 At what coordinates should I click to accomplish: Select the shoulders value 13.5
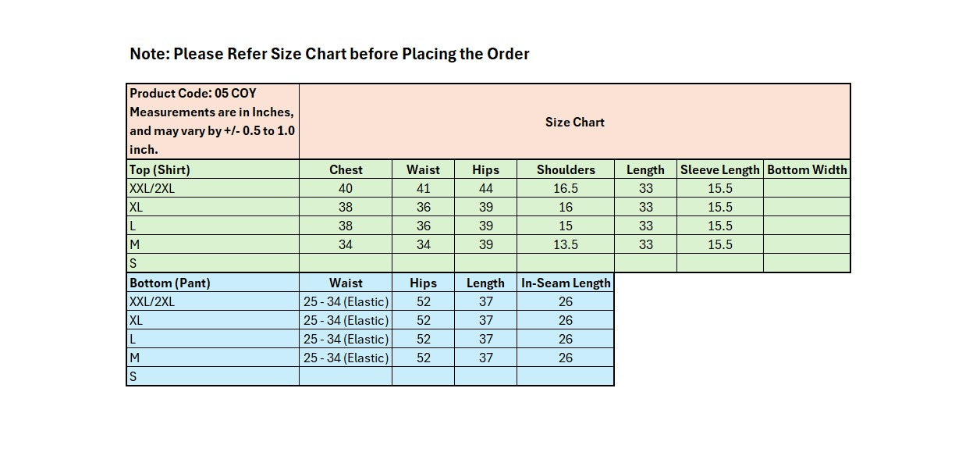click(x=566, y=244)
